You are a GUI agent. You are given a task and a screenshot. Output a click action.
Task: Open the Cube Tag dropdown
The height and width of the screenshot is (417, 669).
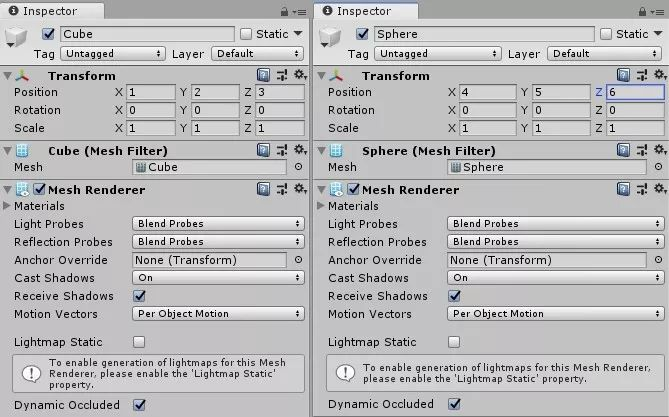113,54
